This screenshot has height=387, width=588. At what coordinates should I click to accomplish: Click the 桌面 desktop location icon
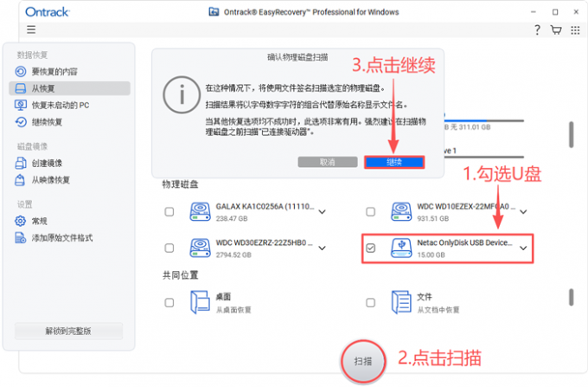[200, 302]
